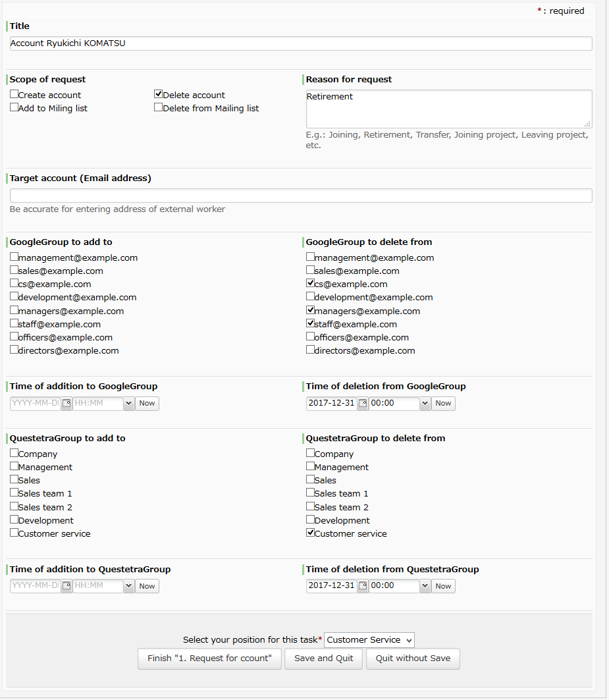Check Sales team 1 in QuestetraGroup to add to
Screen dimensions: 609x700
click(14, 493)
